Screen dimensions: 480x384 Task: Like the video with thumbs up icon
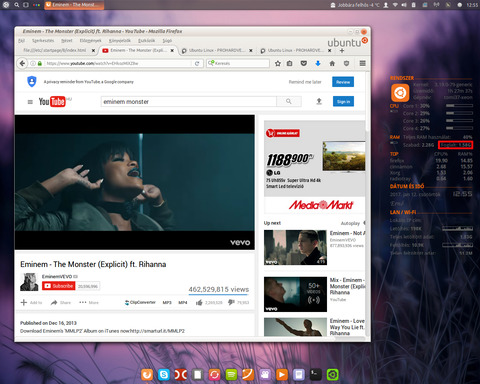199,302
